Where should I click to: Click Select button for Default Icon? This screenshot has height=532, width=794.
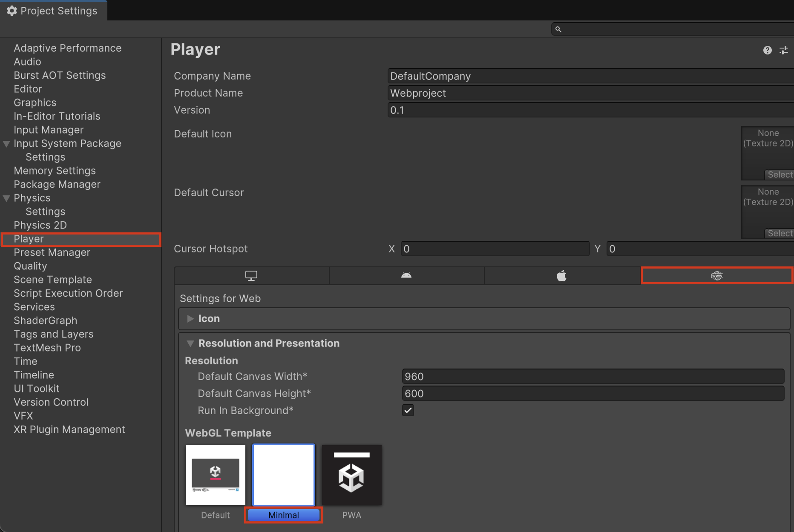pyautogui.click(x=779, y=174)
